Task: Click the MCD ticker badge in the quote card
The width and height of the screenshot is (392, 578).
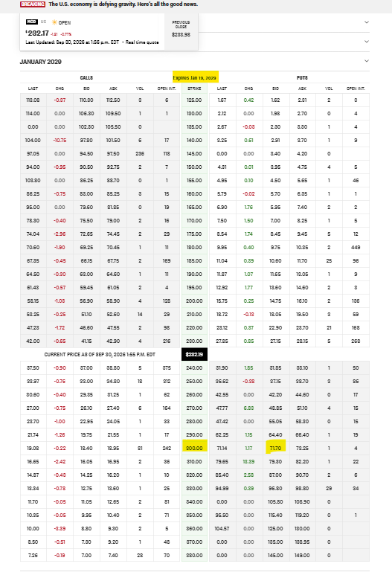Action: (x=32, y=22)
